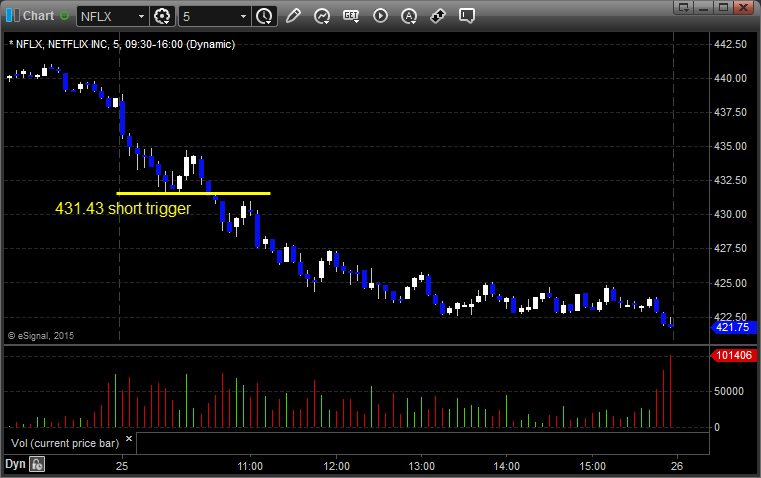Click the red 101406 volume tag
The width and height of the screenshot is (761, 478).
pos(734,355)
